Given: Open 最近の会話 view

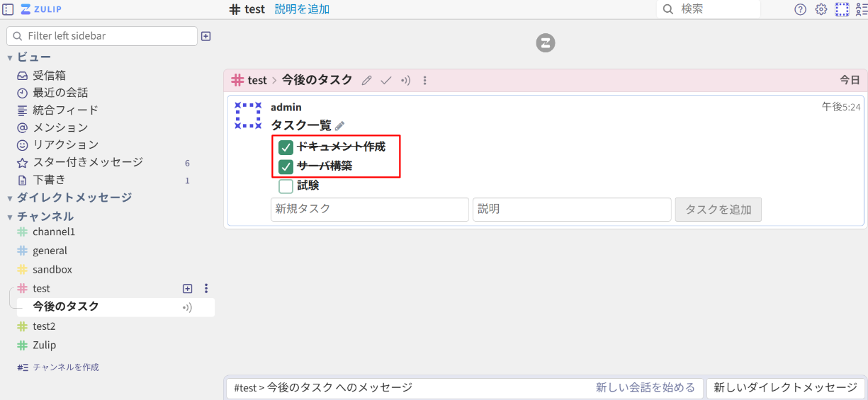Looking at the screenshot, I should (60, 93).
